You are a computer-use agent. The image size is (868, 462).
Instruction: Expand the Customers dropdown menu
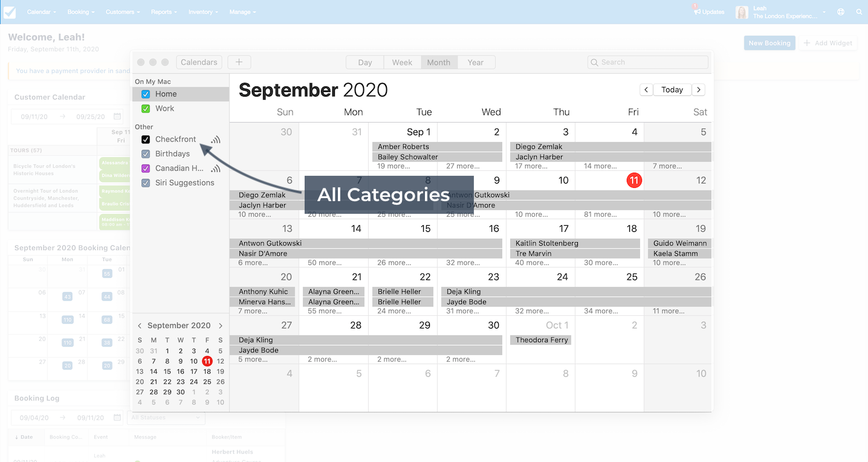pyautogui.click(x=123, y=12)
